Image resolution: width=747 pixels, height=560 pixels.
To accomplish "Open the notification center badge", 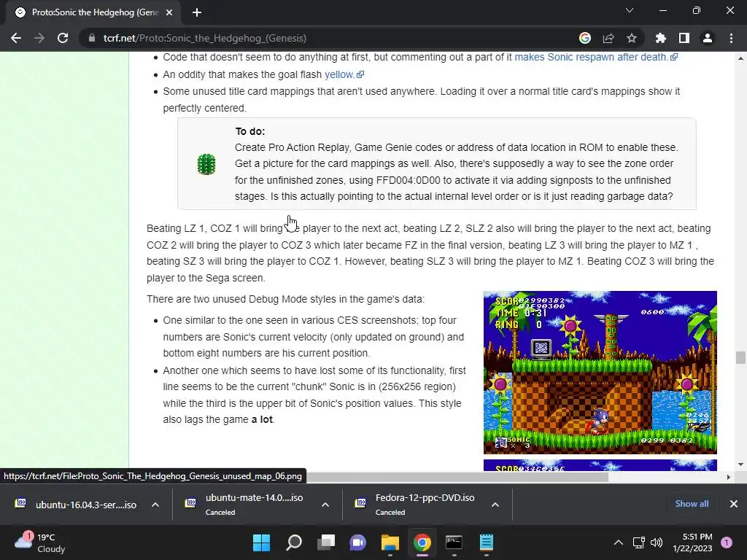I will pos(727,542).
